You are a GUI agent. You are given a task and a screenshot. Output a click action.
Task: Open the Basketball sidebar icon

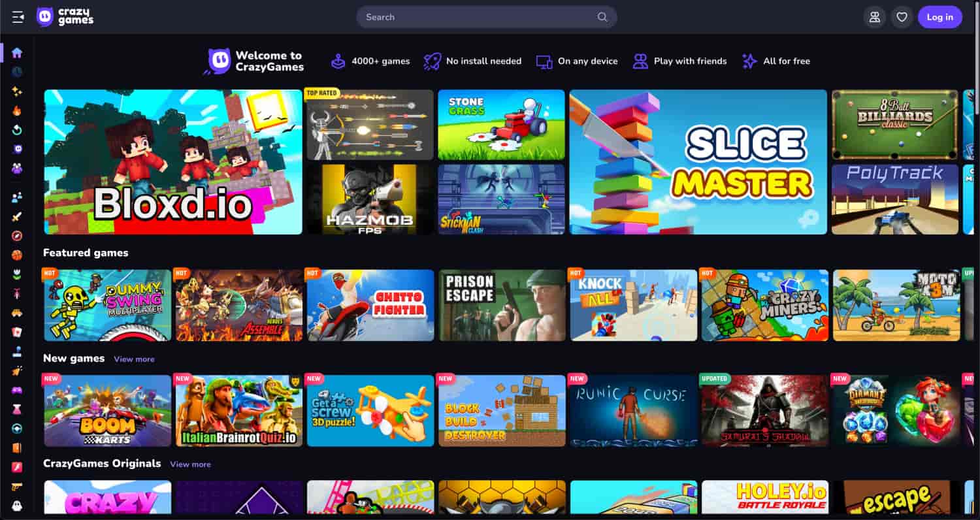[x=17, y=255]
